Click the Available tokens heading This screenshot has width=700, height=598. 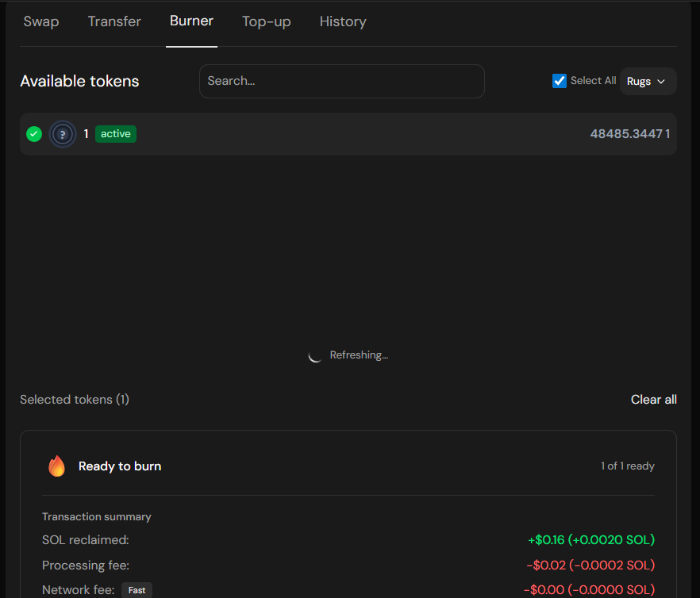79,81
